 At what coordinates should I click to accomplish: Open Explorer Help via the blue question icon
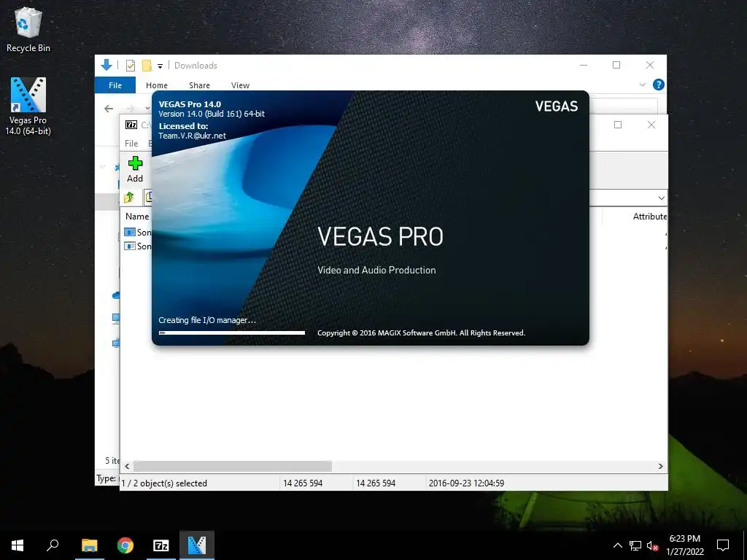click(x=659, y=85)
